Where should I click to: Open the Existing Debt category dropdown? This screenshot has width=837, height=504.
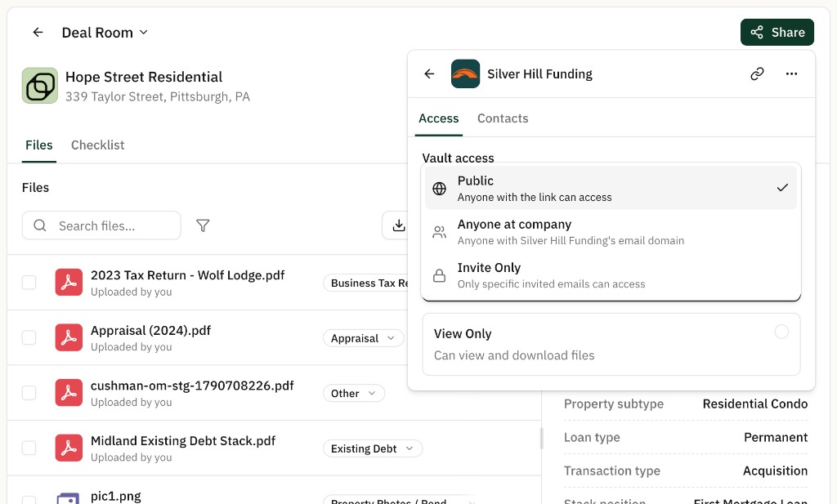(372, 448)
